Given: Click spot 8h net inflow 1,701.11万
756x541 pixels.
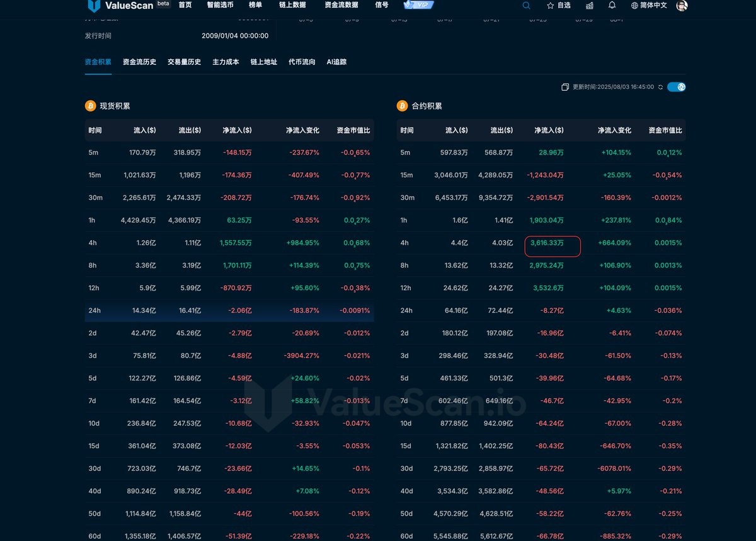Looking at the screenshot, I should (x=238, y=265).
